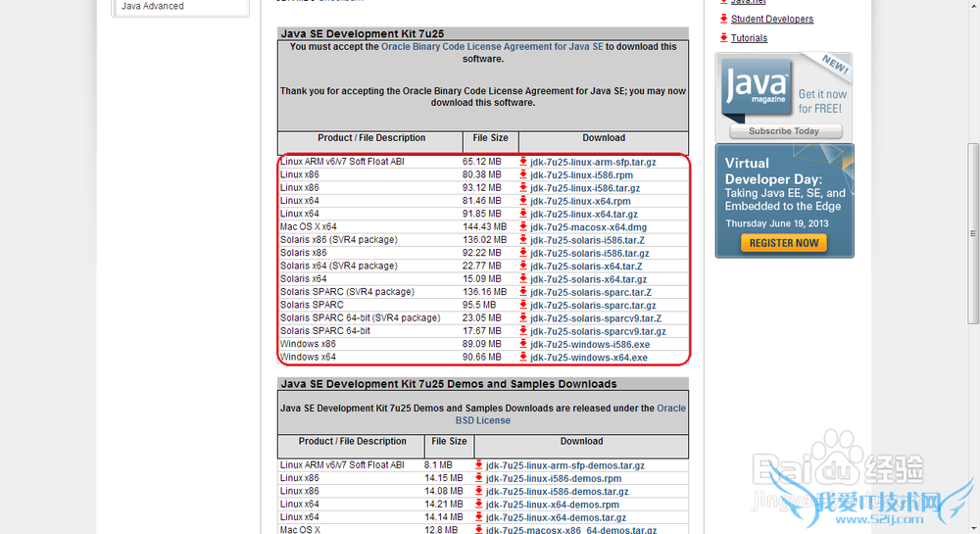Click download arrow icon beside jdk-7u25-linux-i586.tar.gz
980x534 pixels.
[x=523, y=187]
